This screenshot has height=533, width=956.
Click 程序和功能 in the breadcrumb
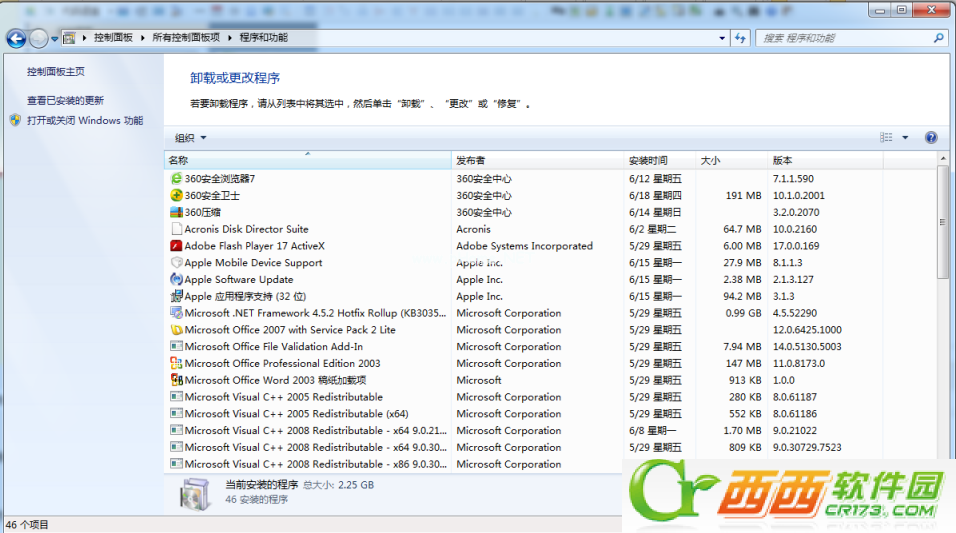pyautogui.click(x=263, y=38)
